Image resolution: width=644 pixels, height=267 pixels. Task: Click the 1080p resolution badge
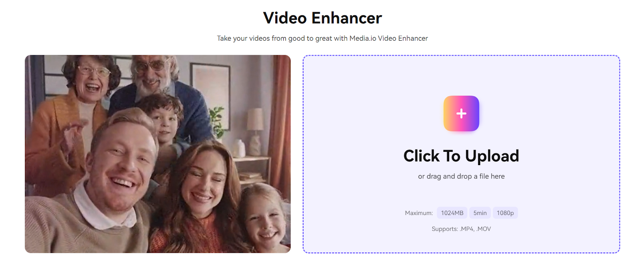coord(505,213)
